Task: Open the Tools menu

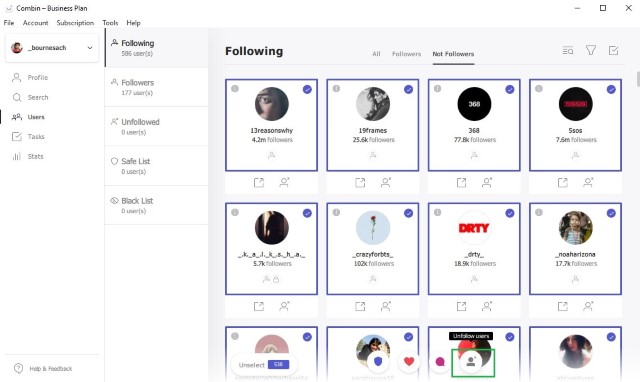Action: click(110, 23)
